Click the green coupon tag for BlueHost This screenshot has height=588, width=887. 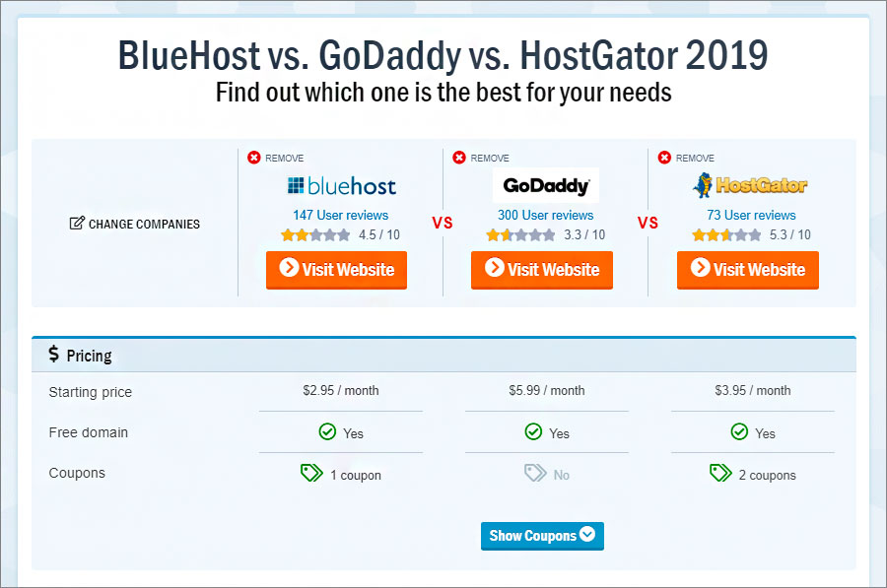point(311,473)
